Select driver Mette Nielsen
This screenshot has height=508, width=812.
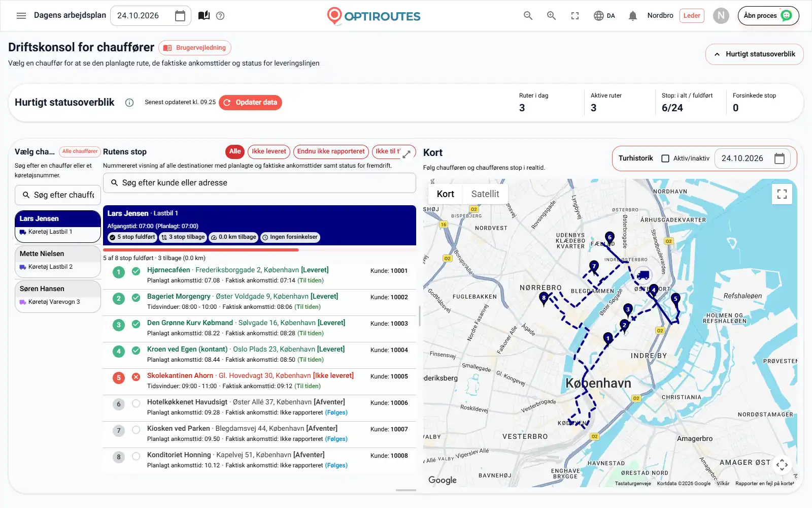(58, 261)
